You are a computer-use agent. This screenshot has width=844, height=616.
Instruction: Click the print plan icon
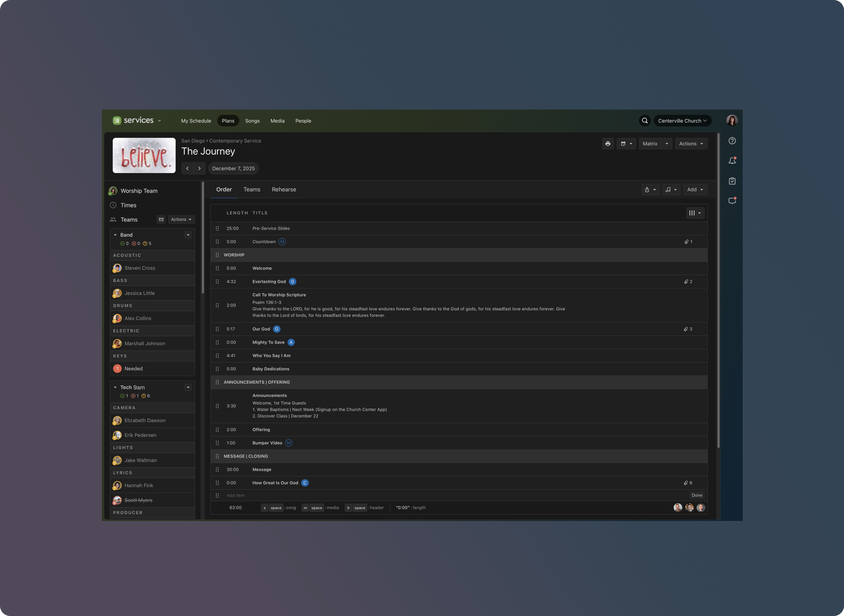pos(608,143)
